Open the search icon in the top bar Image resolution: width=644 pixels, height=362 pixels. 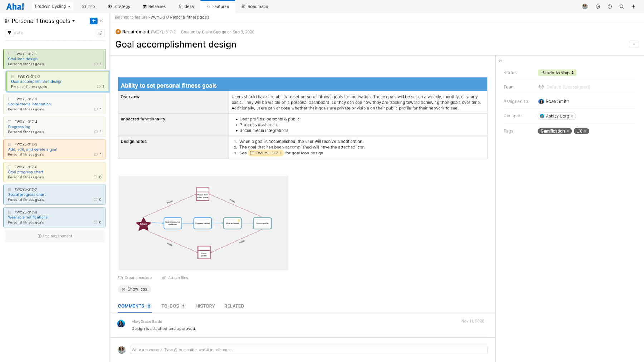(621, 6)
